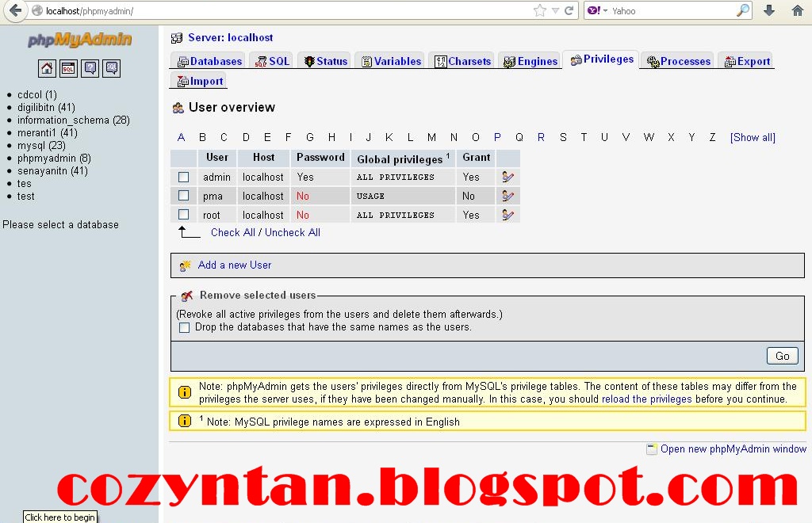Filter users by letter A

tap(181, 137)
